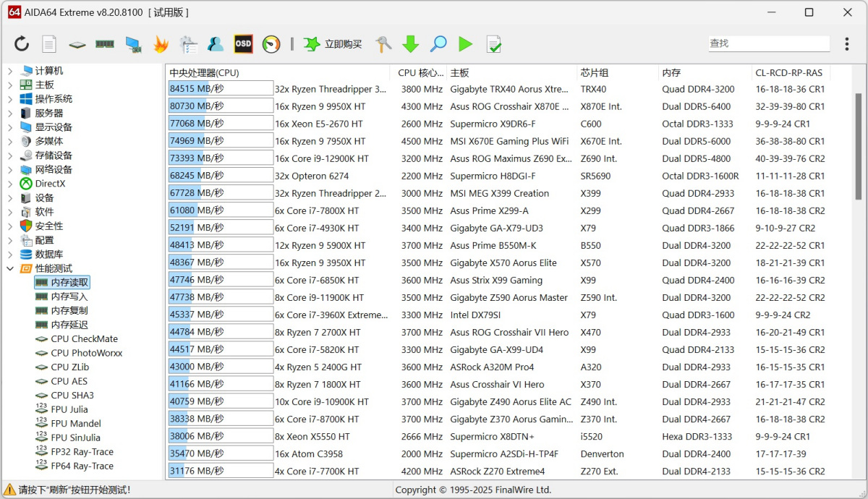Click the document with checkmark icon
Screen dimensions: 868x499
[x=493, y=44]
